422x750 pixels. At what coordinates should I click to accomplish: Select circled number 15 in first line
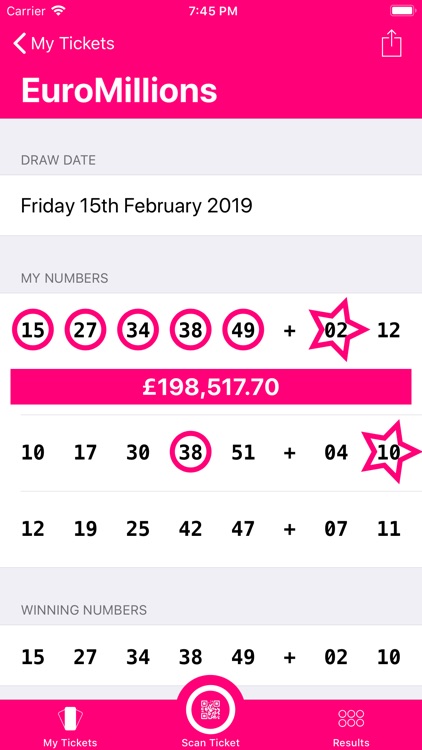(x=33, y=330)
